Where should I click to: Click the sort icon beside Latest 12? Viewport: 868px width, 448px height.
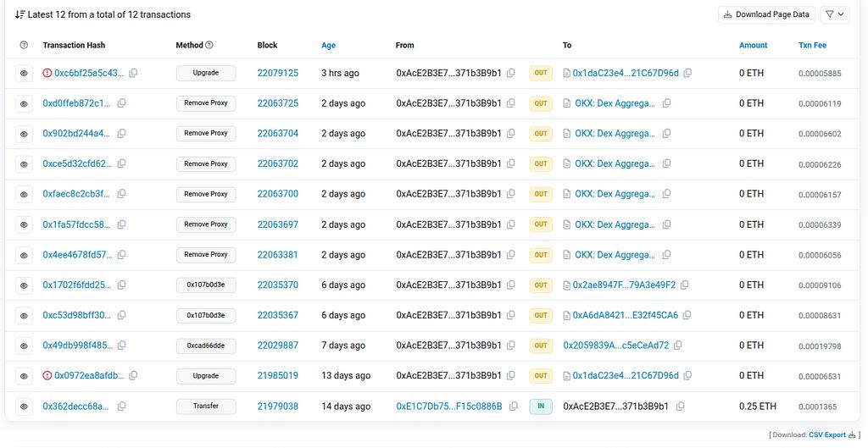point(20,14)
